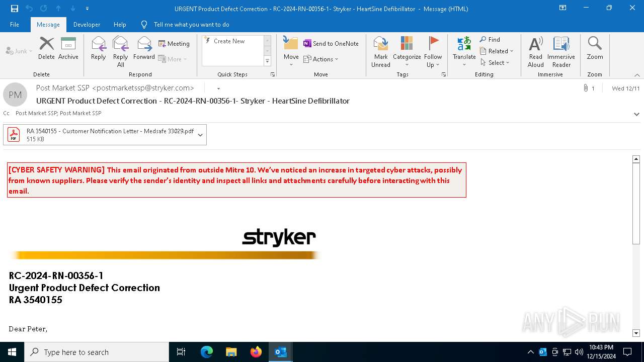
Task: Click the Save icon in title bar
Action: (x=15, y=9)
